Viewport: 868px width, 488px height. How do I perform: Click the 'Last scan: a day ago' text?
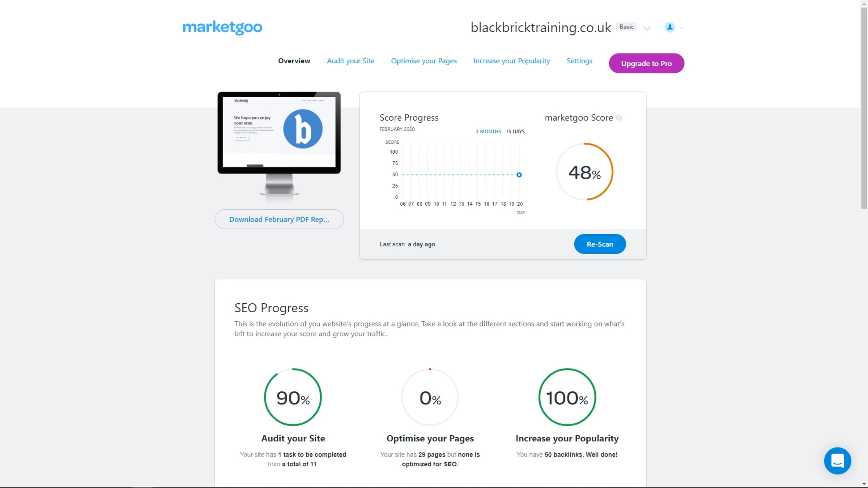coord(407,244)
